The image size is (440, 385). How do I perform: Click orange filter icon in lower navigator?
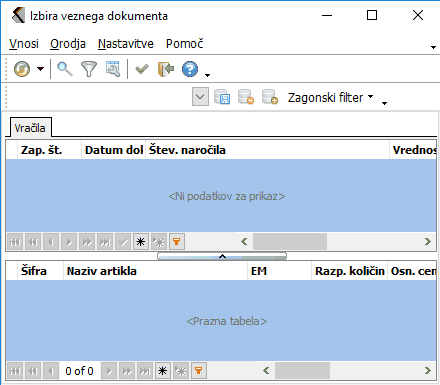pyautogui.click(x=199, y=371)
